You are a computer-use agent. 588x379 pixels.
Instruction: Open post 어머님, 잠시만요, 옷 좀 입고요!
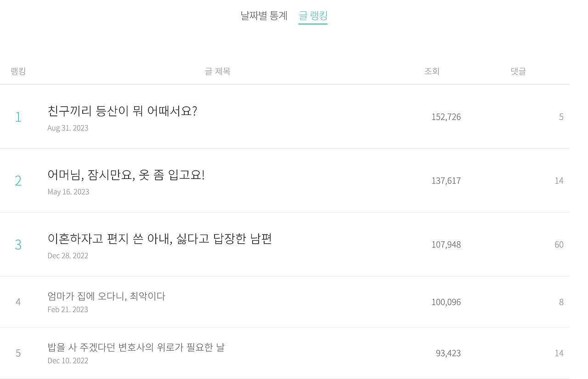coord(126,175)
